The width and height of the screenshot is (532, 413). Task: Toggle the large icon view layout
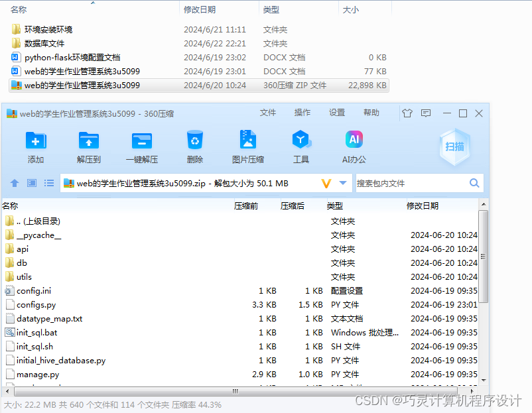point(31,183)
